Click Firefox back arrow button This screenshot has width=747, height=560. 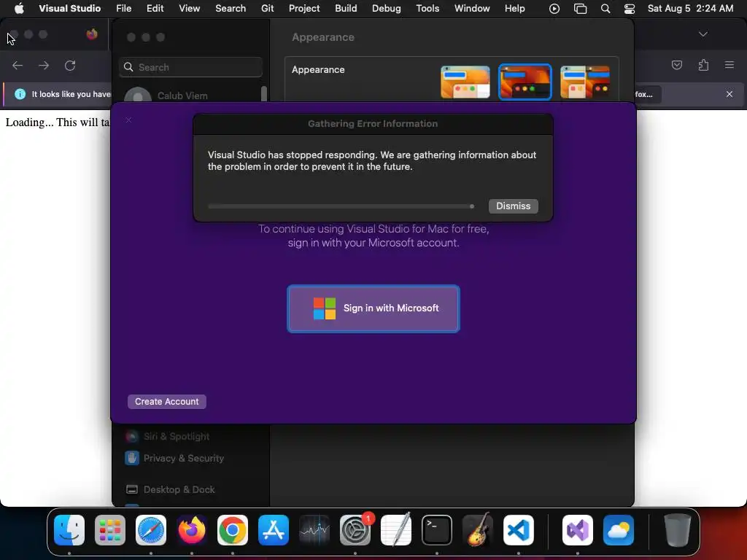point(18,65)
